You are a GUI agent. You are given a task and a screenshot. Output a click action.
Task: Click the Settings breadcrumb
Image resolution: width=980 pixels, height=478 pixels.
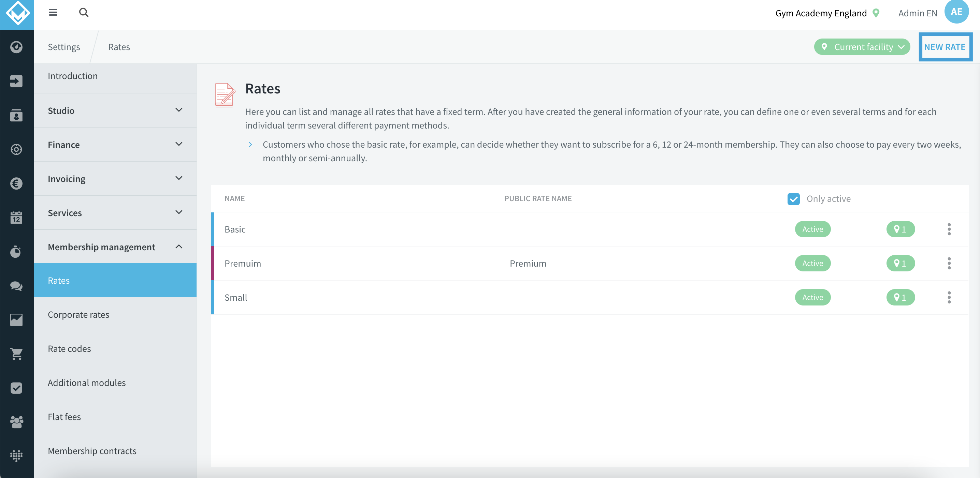pos(64,47)
